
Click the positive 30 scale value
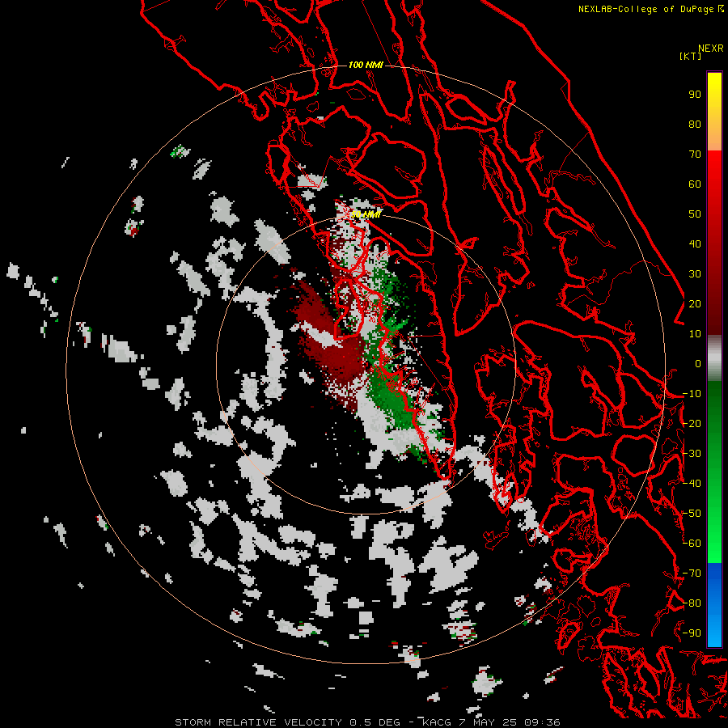[695, 274]
